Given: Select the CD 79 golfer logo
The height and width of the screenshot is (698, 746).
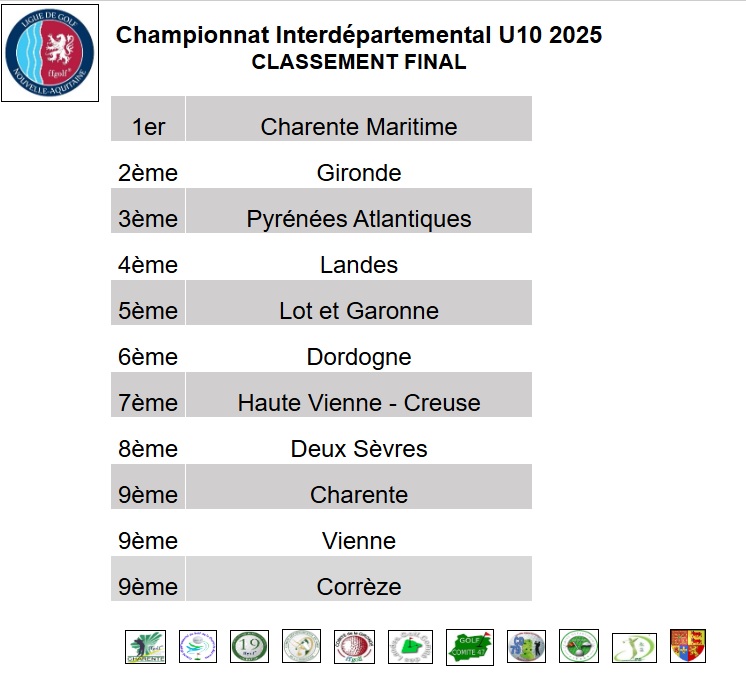Looking at the screenshot, I should 526,646.
